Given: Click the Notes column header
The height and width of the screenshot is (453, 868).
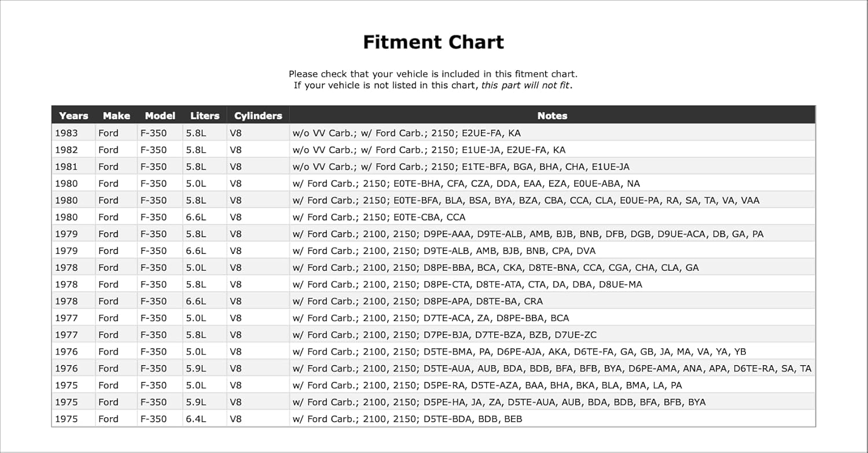Looking at the screenshot, I should pyautogui.click(x=552, y=116).
